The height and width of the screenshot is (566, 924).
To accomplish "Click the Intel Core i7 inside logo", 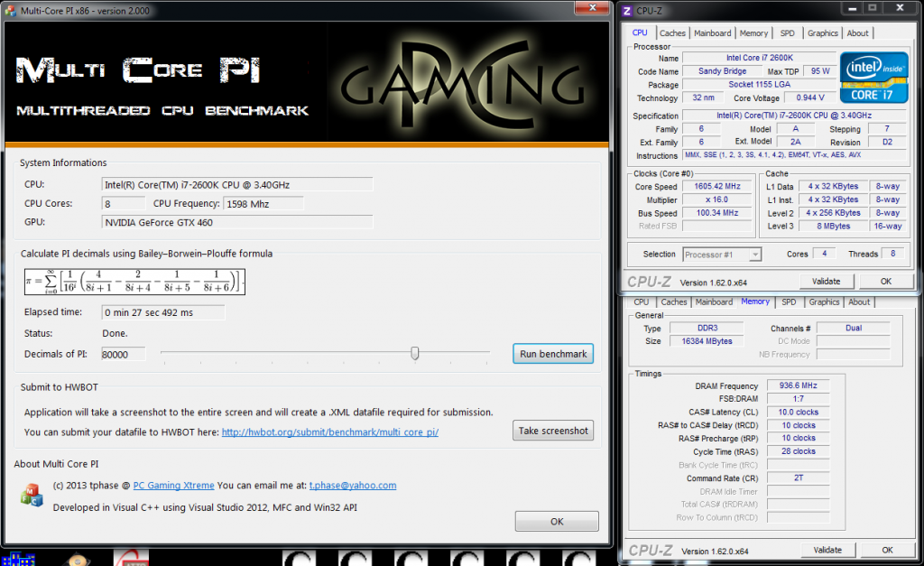I will [x=873, y=78].
